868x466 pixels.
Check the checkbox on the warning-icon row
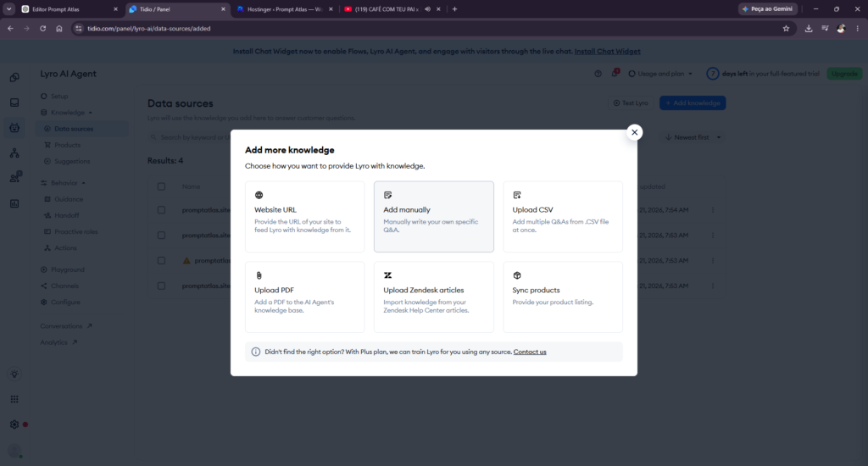click(x=161, y=261)
